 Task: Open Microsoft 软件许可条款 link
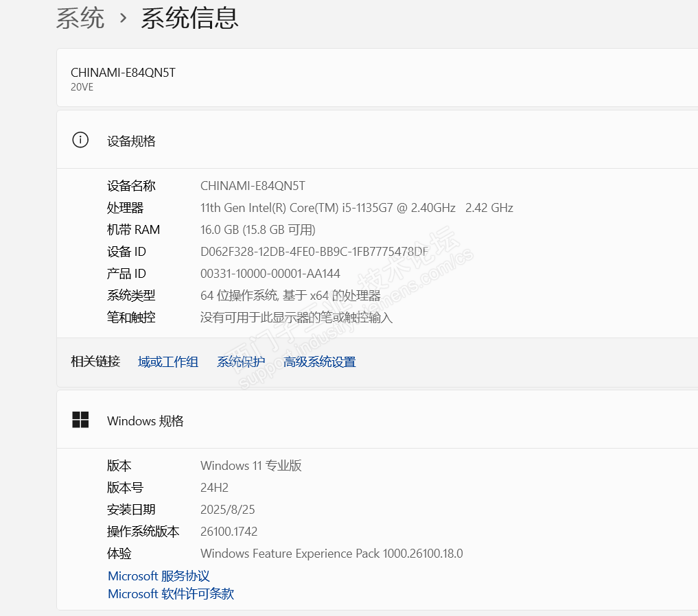point(171,593)
